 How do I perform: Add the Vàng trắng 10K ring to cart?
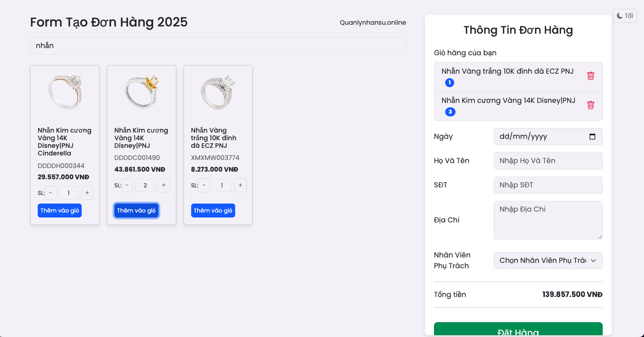pyautogui.click(x=213, y=211)
